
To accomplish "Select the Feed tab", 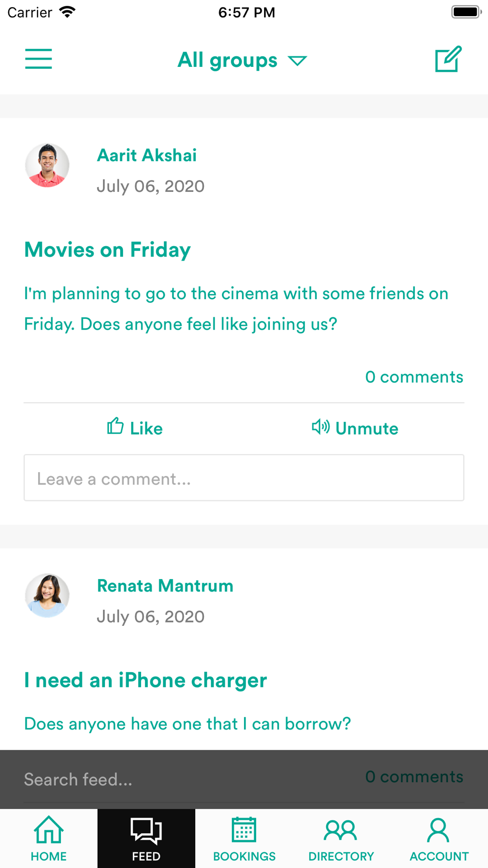I will tap(146, 838).
